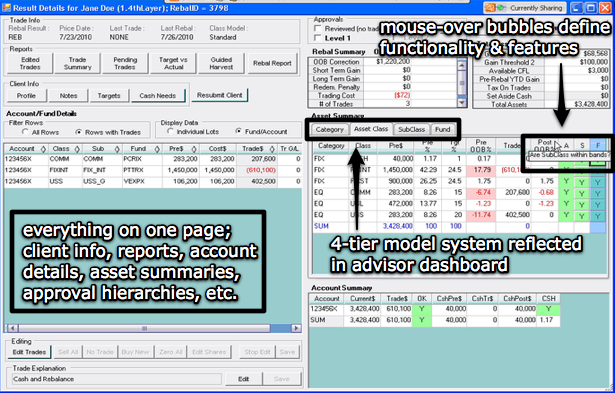Sort by the Trade$ column arrow
Viewport: 615px width, 393px height.
pos(272,149)
